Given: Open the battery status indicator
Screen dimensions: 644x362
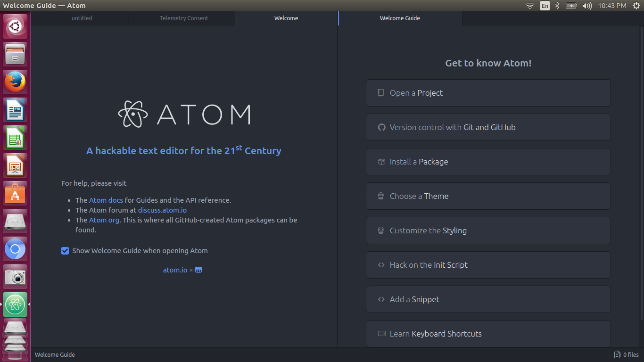Looking at the screenshot, I should click(x=571, y=6).
